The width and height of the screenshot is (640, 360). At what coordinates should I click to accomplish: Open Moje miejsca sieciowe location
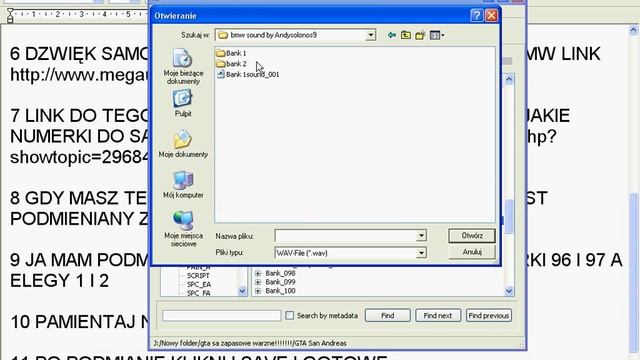pos(183,229)
